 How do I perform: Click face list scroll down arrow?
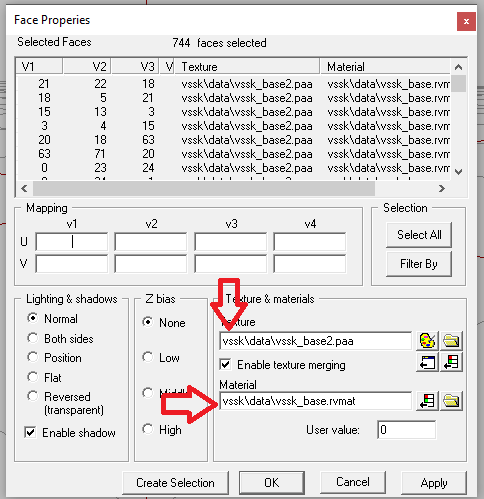pos(459,172)
